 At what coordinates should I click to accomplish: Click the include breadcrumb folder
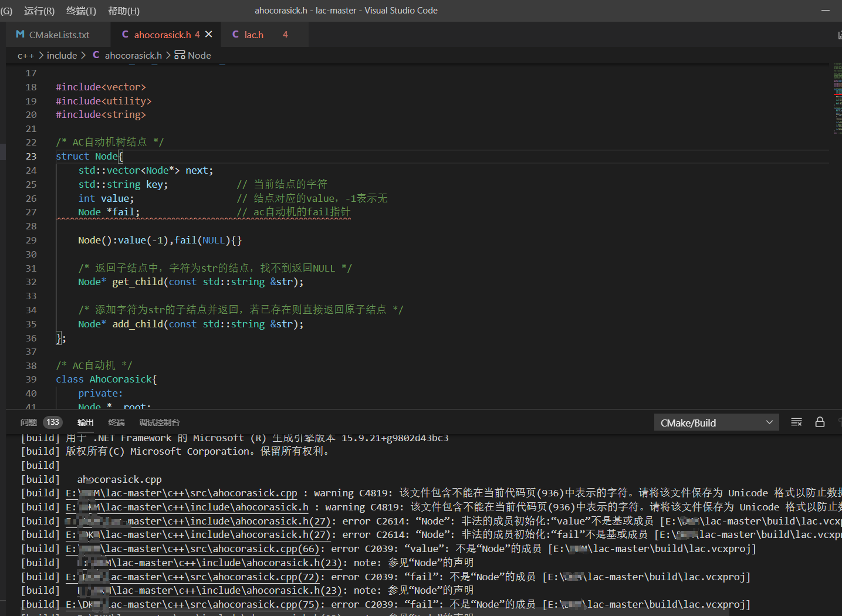[62, 55]
